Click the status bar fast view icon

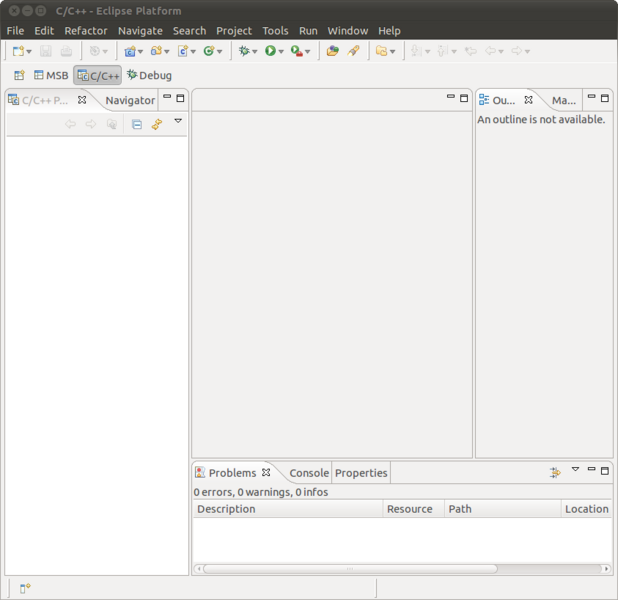[25, 588]
